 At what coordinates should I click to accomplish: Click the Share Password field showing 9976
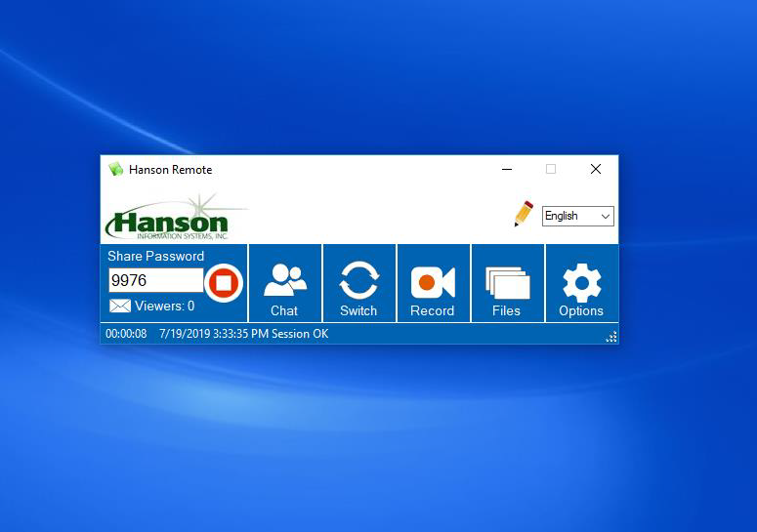[x=156, y=280]
